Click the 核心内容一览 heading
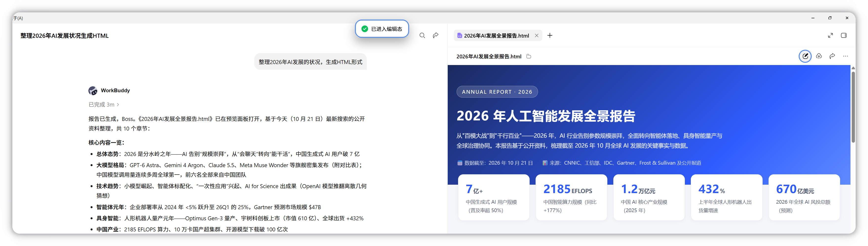 coord(106,142)
